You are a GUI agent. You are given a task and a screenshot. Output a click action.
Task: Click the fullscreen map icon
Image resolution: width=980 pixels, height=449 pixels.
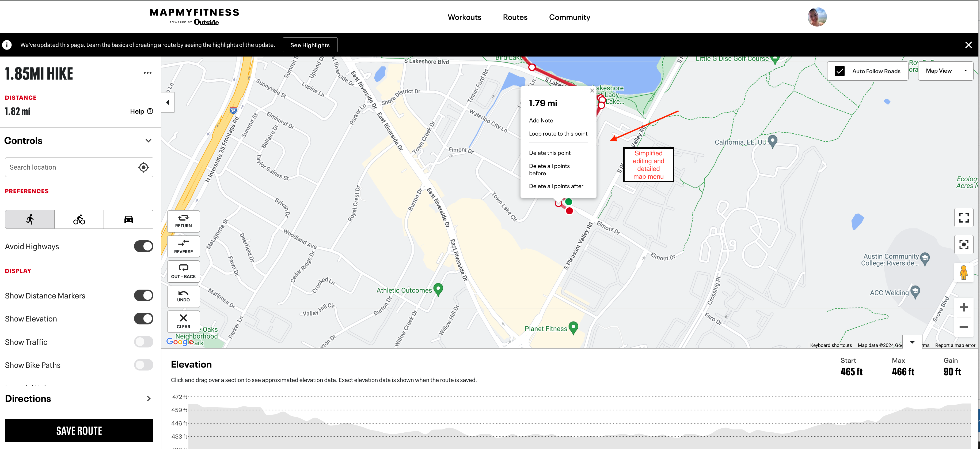tap(963, 218)
